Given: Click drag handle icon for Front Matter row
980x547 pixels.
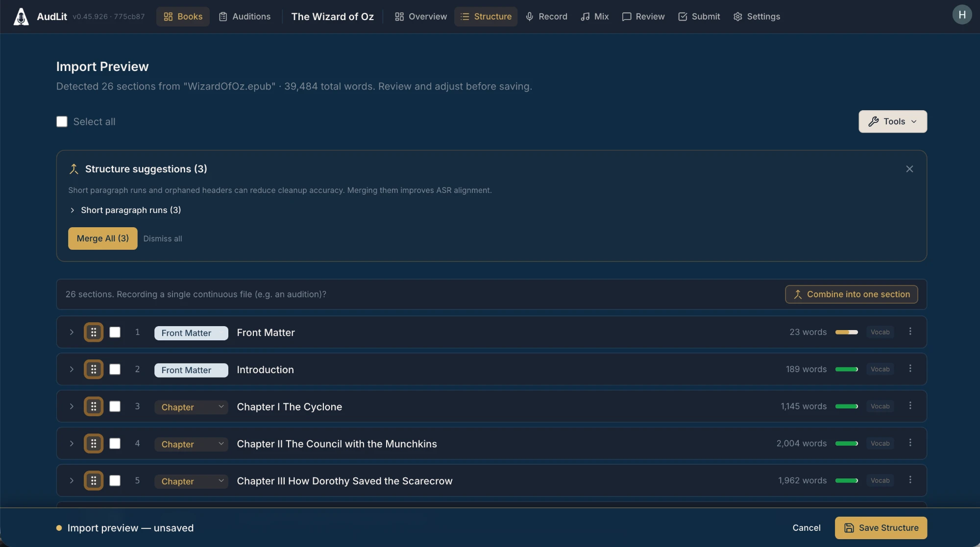Looking at the screenshot, I should click(x=94, y=332).
